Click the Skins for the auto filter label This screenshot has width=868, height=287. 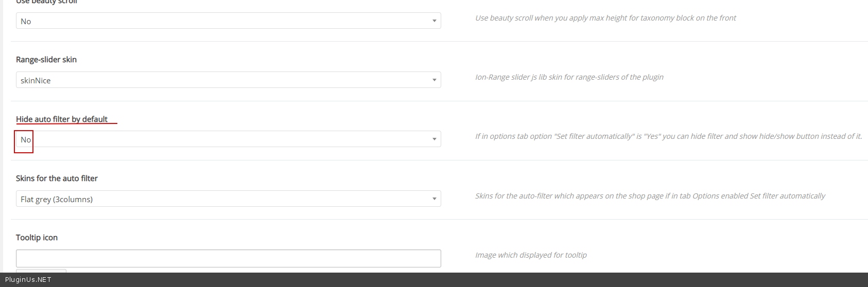[57, 178]
